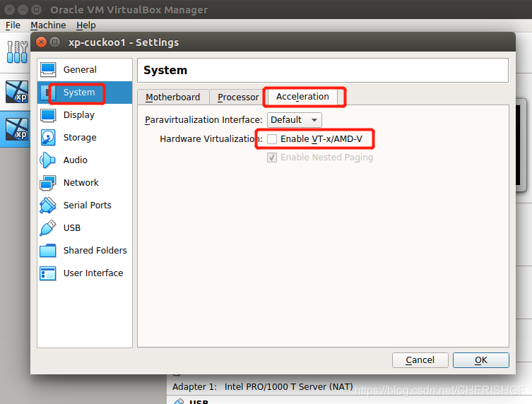This screenshot has width=532, height=404.
Task: Open Serial Ports connector icon
Action: click(48, 206)
